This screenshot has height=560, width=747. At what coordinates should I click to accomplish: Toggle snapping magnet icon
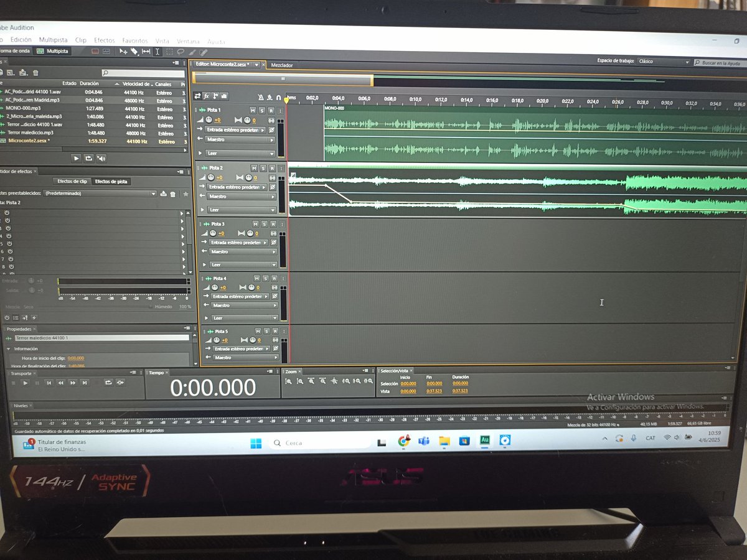pyautogui.click(x=278, y=96)
